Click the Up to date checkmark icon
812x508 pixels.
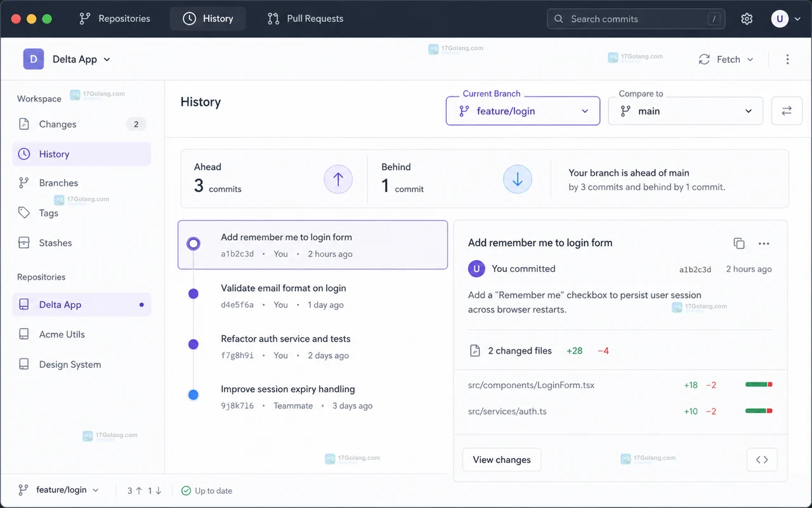186,491
